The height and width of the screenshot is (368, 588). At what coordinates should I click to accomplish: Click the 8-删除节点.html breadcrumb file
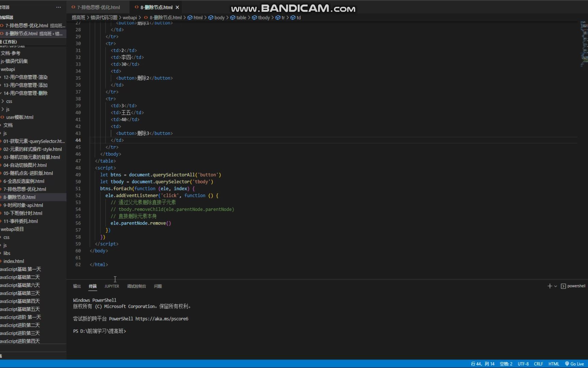pyautogui.click(x=163, y=17)
